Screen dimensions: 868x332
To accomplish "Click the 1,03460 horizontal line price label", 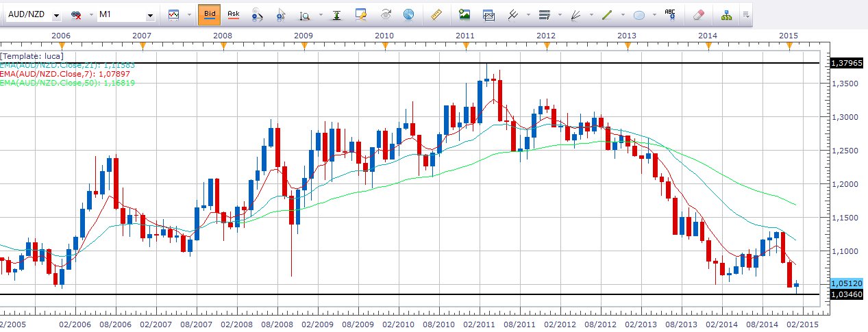I will [x=845, y=294].
